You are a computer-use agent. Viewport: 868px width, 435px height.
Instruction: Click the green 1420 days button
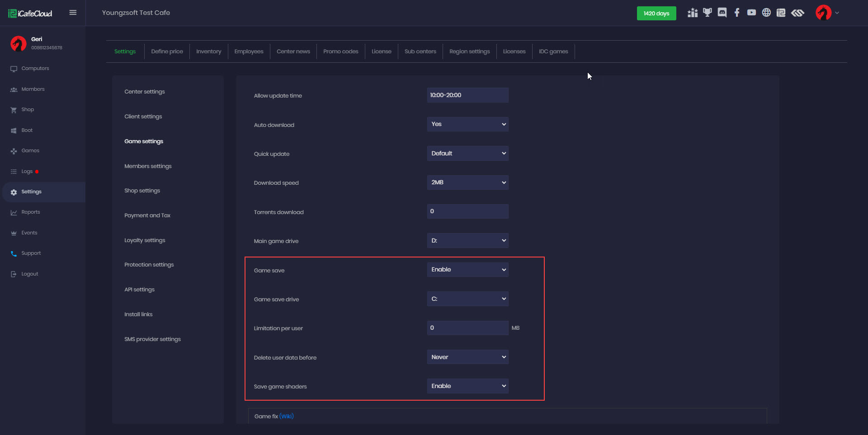pos(656,14)
